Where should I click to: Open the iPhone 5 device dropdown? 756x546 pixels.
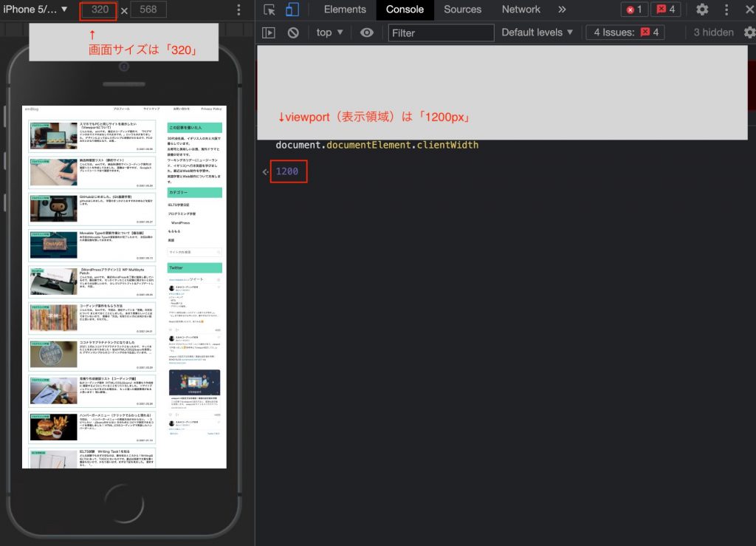pos(35,10)
